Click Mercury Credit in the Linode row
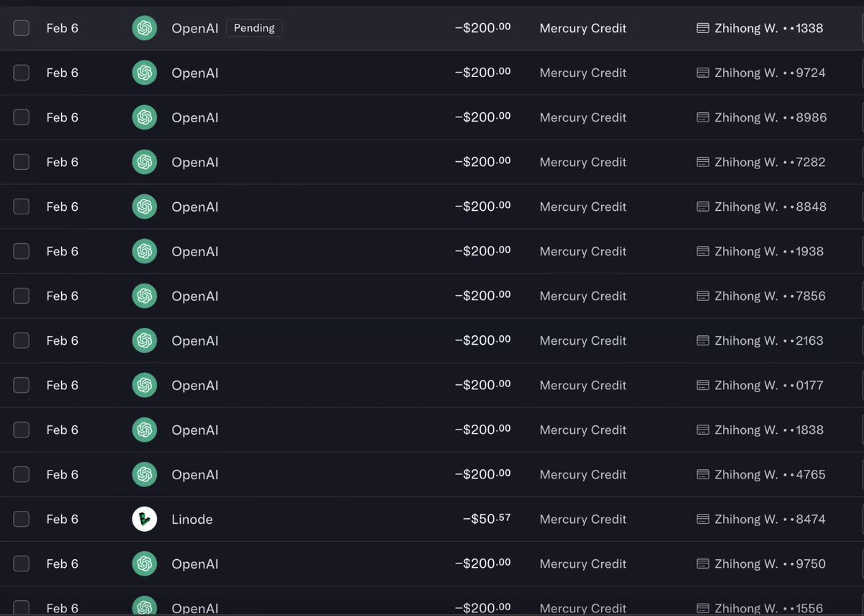 pyautogui.click(x=583, y=519)
